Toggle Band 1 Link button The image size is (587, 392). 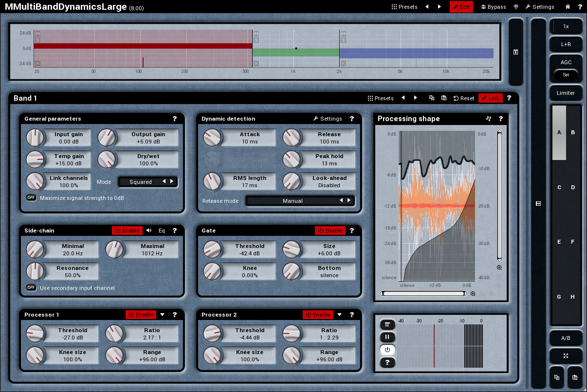(x=491, y=98)
